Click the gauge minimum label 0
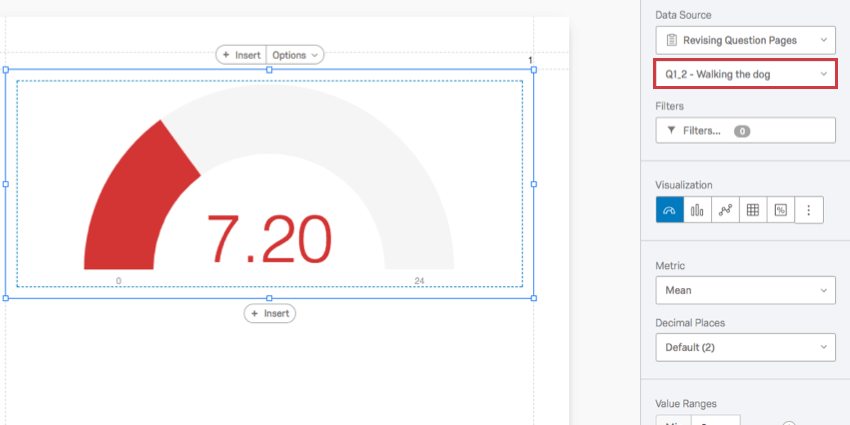Image resolution: width=850 pixels, height=425 pixels. (118, 281)
